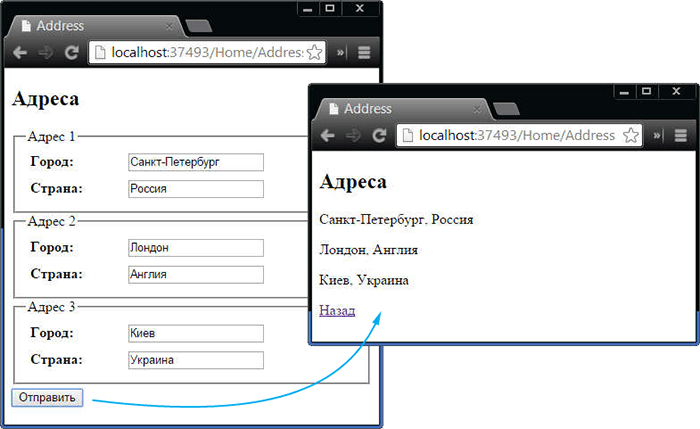Click the Страна field containing Украина
The image size is (700, 429).
point(196,360)
